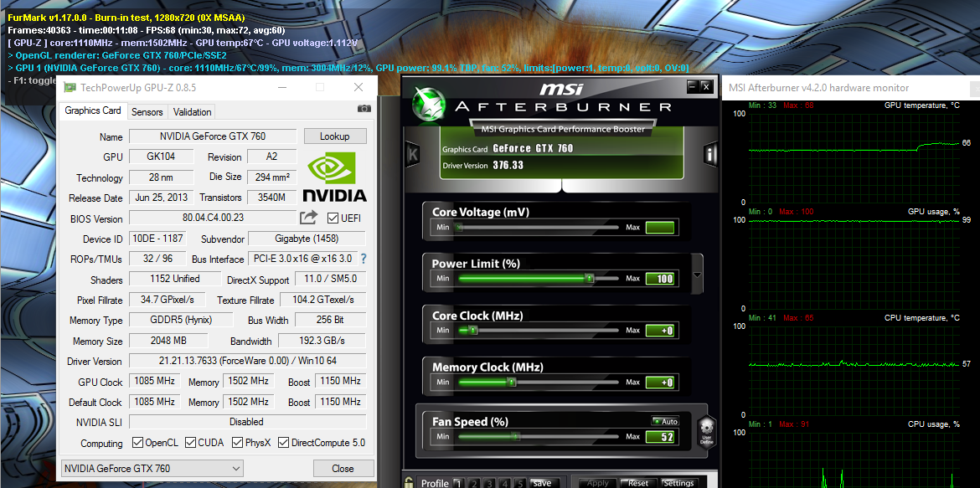
Task: Click the Lookup button in GPU-Z
Action: (335, 136)
